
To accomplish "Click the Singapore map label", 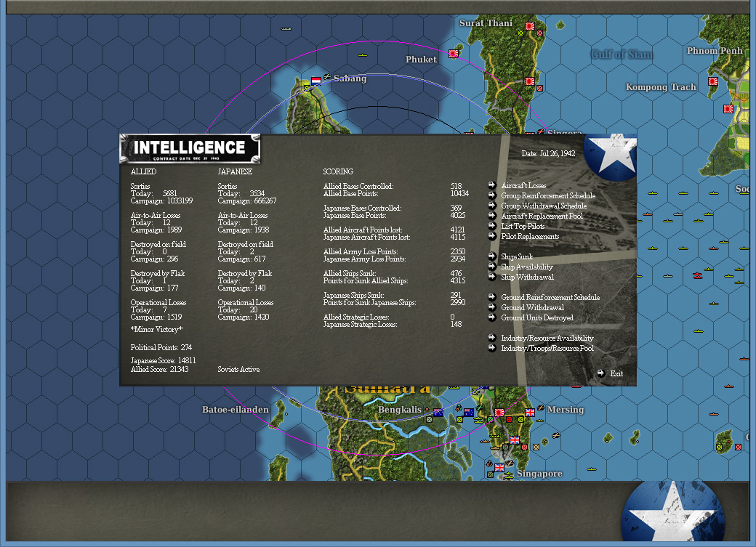I will click(x=539, y=474).
